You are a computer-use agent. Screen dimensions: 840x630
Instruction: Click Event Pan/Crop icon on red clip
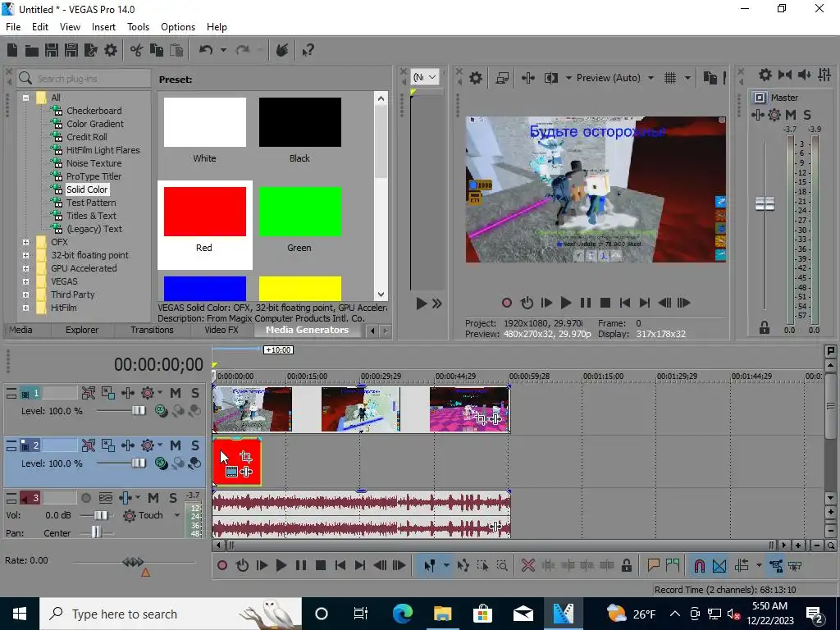coord(246,457)
